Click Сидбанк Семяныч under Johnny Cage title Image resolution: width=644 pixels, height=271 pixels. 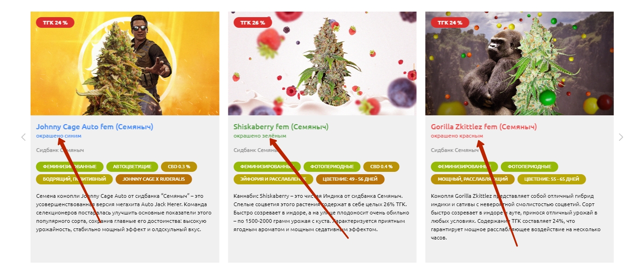(x=60, y=150)
